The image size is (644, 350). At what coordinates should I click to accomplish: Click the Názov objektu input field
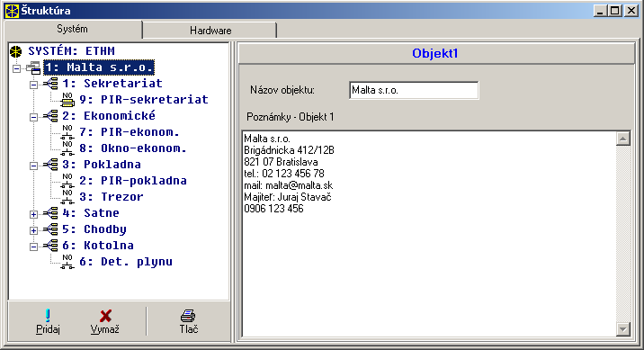(x=414, y=90)
